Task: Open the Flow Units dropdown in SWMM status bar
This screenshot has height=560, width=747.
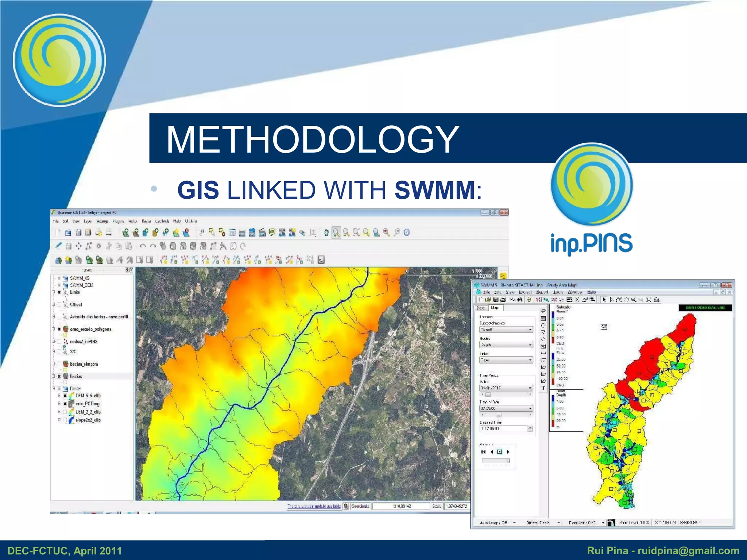Action: click(x=603, y=523)
